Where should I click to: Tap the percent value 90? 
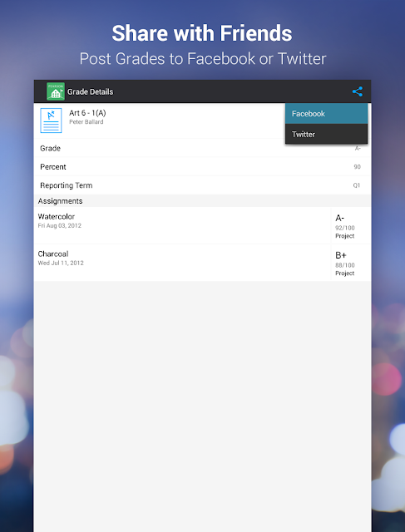(x=357, y=166)
